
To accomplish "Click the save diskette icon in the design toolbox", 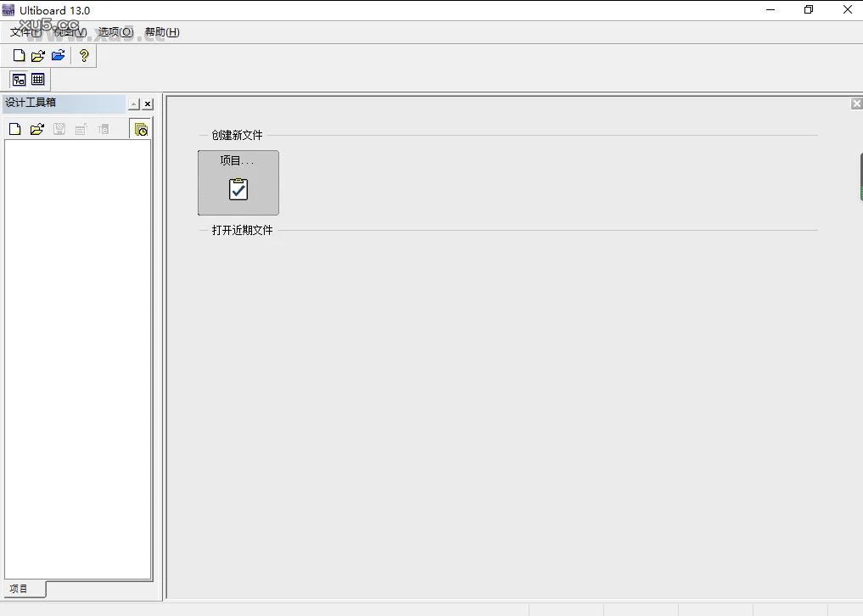I will tap(59, 128).
